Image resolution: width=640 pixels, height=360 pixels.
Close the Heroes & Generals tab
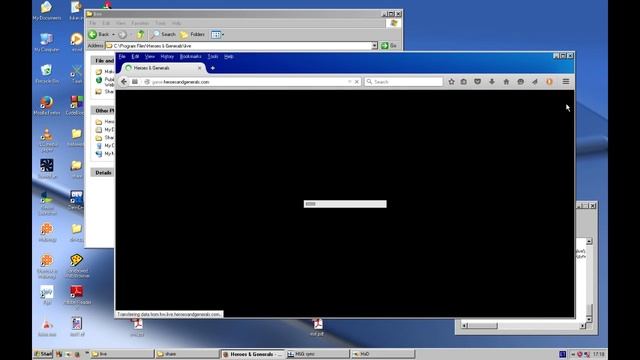pos(200,68)
